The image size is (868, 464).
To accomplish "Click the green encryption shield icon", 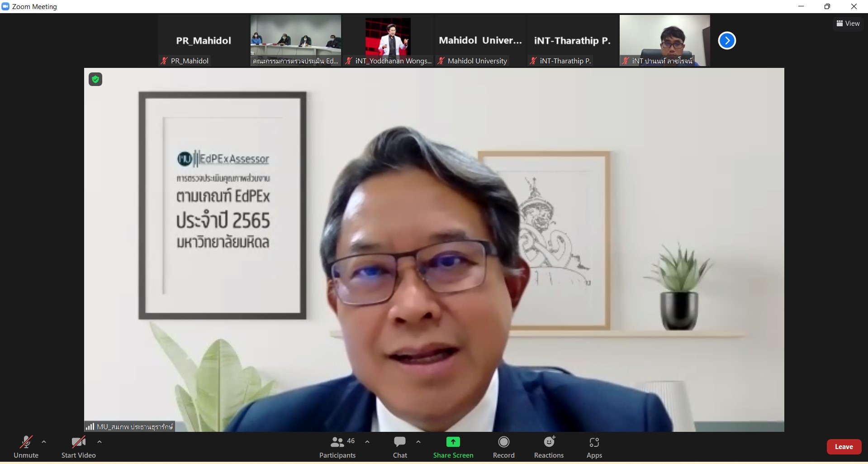I will click(x=95, y=80).
